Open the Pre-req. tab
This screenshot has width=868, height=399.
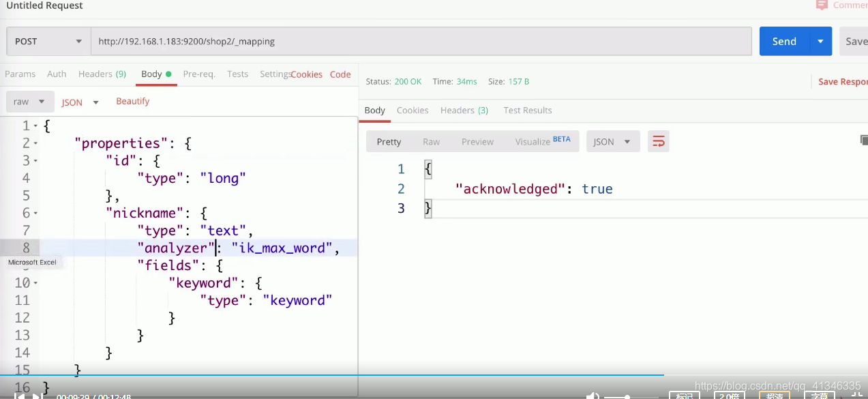[199, 74]
